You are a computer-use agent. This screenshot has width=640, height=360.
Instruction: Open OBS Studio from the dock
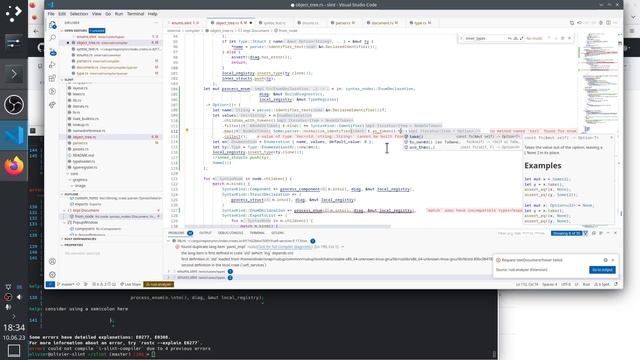click(x=14, y=104)
